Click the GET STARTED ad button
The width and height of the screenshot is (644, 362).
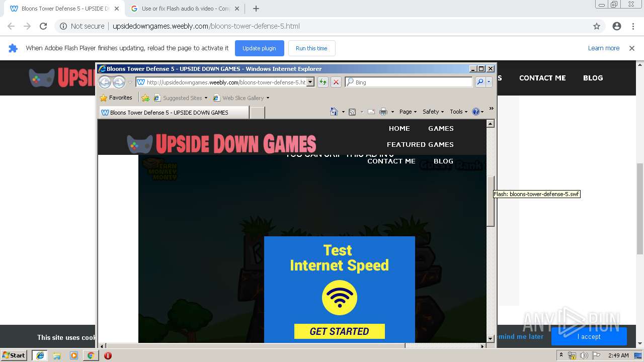coord(340,331)
